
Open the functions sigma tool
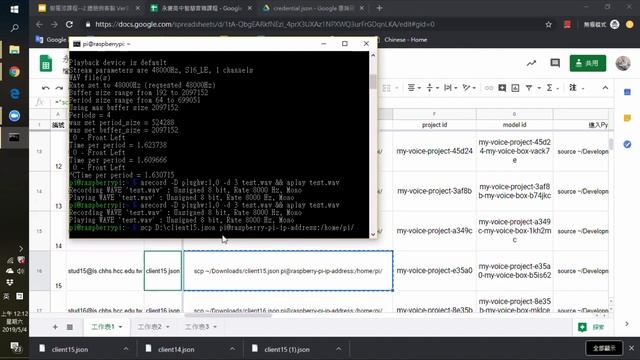pyautogui.click(x=549, y=87)
